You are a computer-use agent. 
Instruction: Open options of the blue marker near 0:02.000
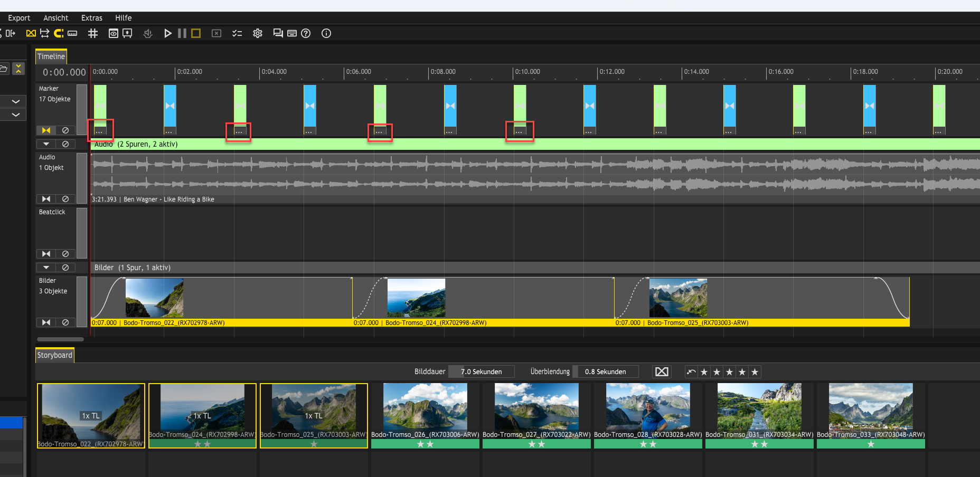pyautogui.click(x=170, y=131)
